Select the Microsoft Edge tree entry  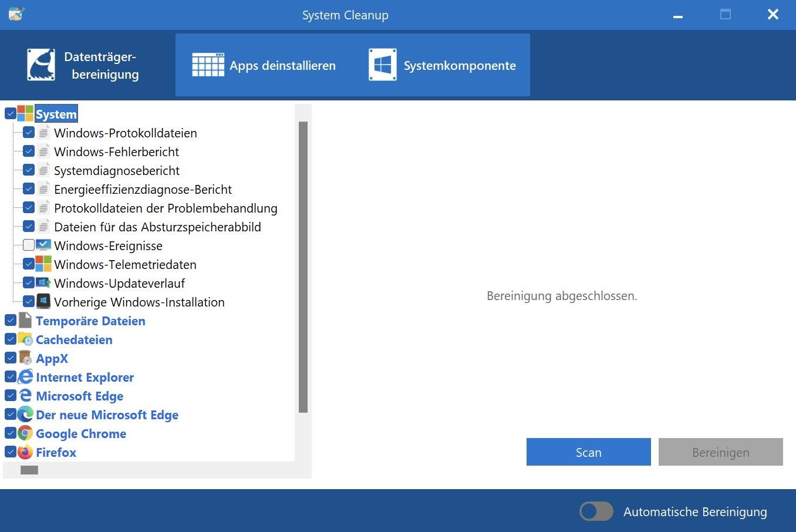[79, 396]
